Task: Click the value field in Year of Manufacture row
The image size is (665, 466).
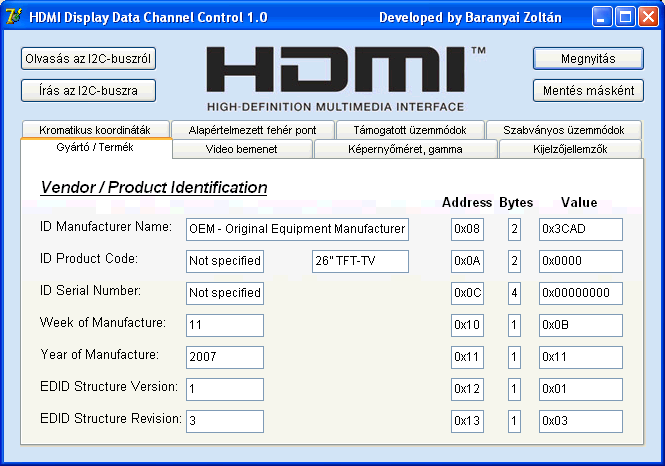Action: point(581,357)
